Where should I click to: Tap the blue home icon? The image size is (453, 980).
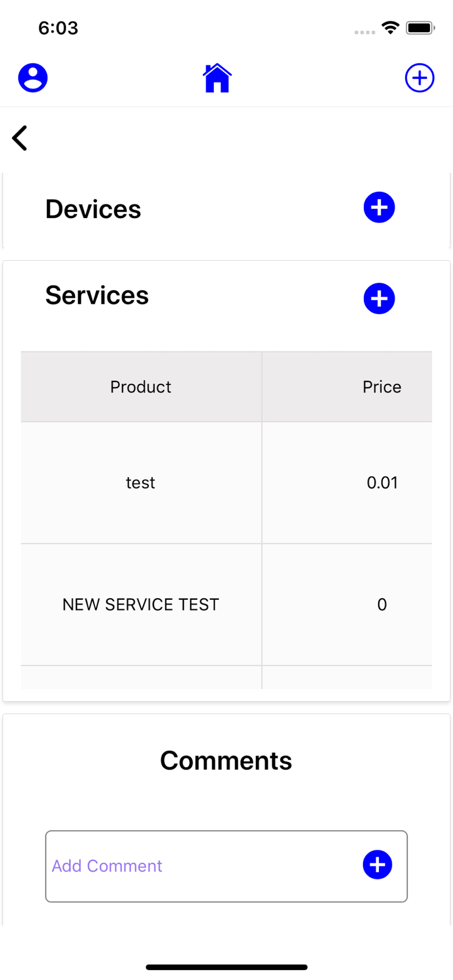click(217, 78)
